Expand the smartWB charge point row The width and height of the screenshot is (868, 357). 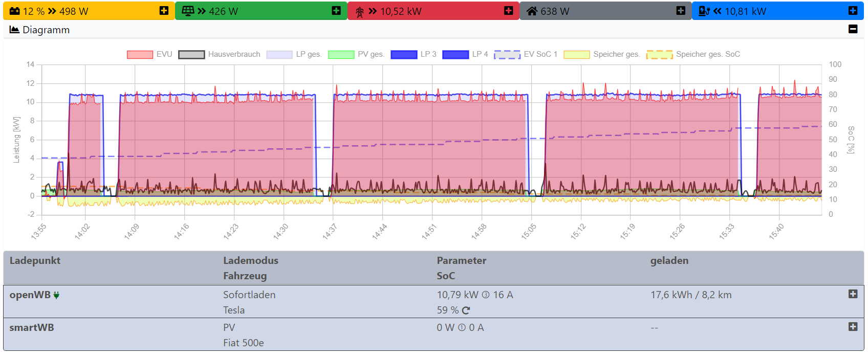click(x=853, y=327)
